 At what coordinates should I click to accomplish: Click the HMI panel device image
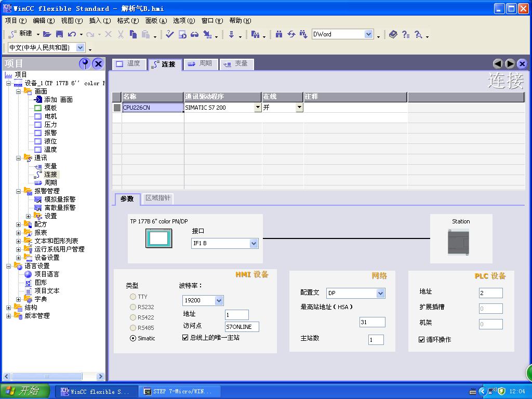[159, 238]
